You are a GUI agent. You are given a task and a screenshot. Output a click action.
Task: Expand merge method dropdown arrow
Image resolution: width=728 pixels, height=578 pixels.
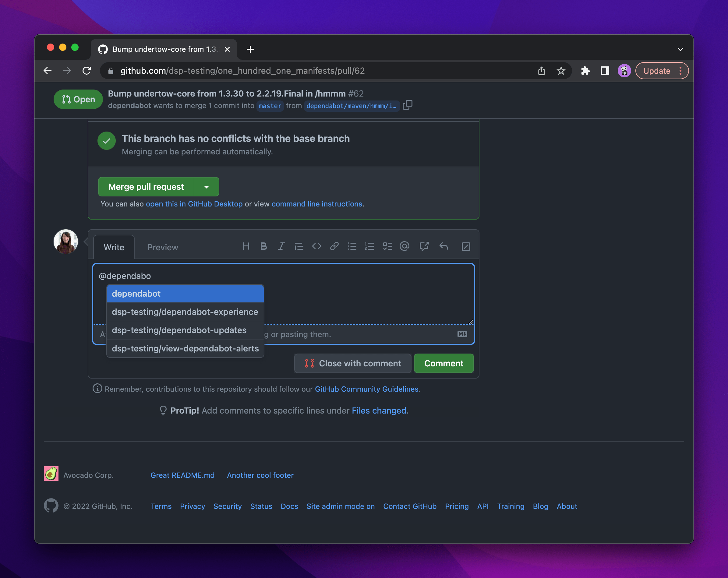[207, 187]
